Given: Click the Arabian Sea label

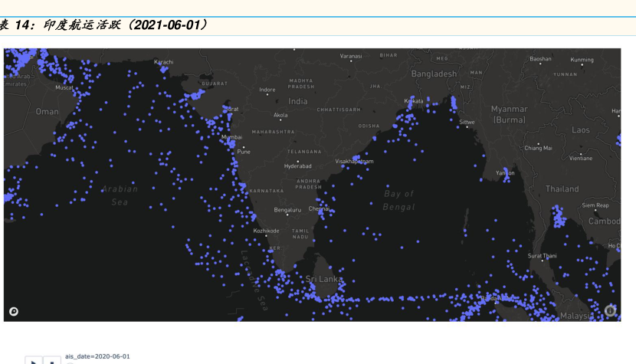Looking at the screenshot, I should point(120,195).
